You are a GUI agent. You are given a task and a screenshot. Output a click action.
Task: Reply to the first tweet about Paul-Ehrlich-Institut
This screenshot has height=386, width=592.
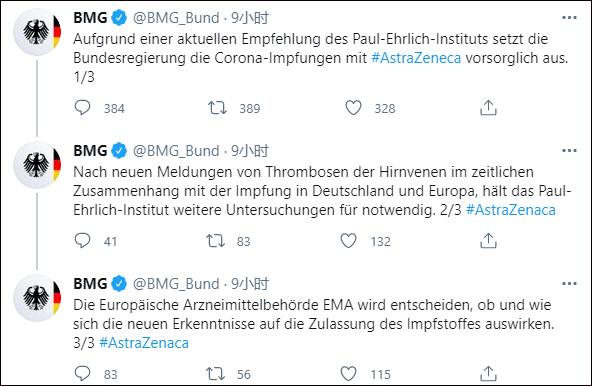[x=82, y=108]
